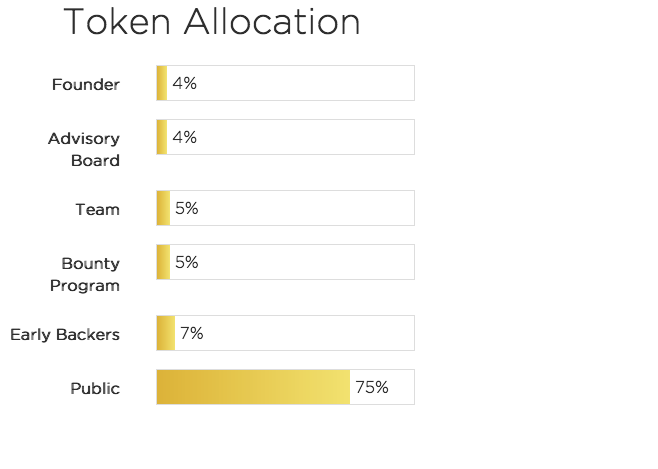Select the Advisory Board label
Screen dimensions: 658x469
(x=84, y=149)
